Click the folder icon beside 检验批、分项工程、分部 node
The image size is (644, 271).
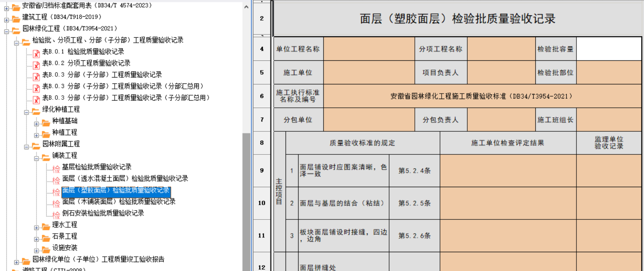coord(26,42)
